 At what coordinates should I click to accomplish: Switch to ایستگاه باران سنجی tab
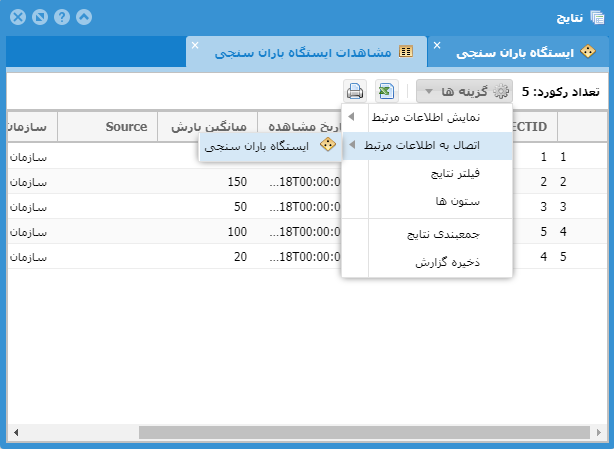pos(518,52)
